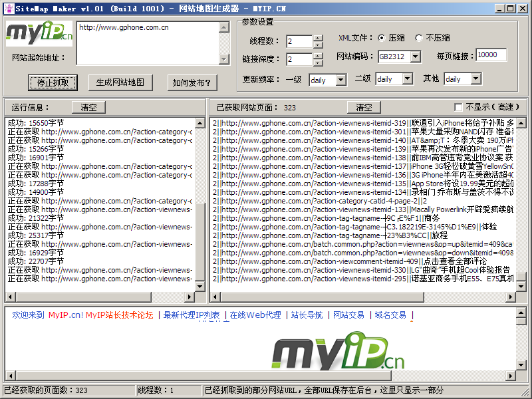Click banner panel horizontal scroll left arrow
This screenshot has height=399, width=532.
coord(10,376)
